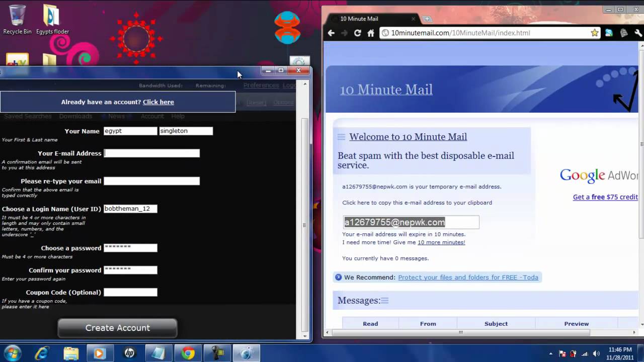Open the Recycle Bin desktop icon
This screenshot has width=644, height=362.
[x=17, y=19]
